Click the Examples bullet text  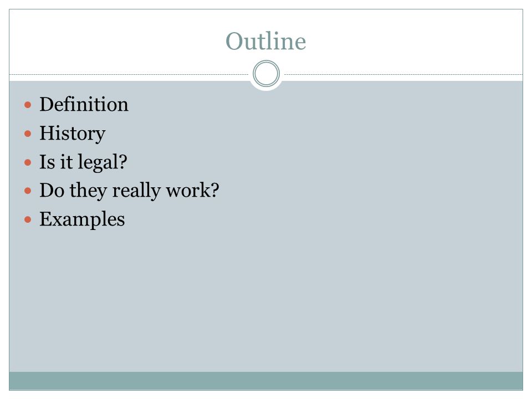tap(82, 219)
